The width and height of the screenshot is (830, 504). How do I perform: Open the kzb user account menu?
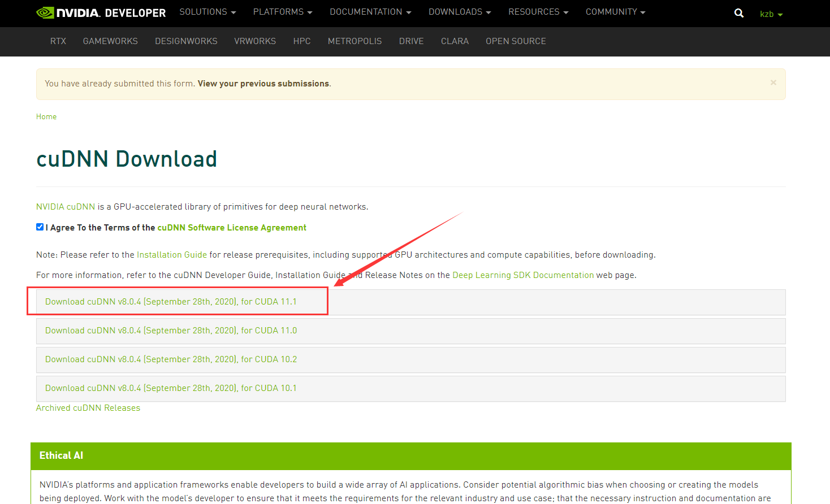(x=771, y=14)
